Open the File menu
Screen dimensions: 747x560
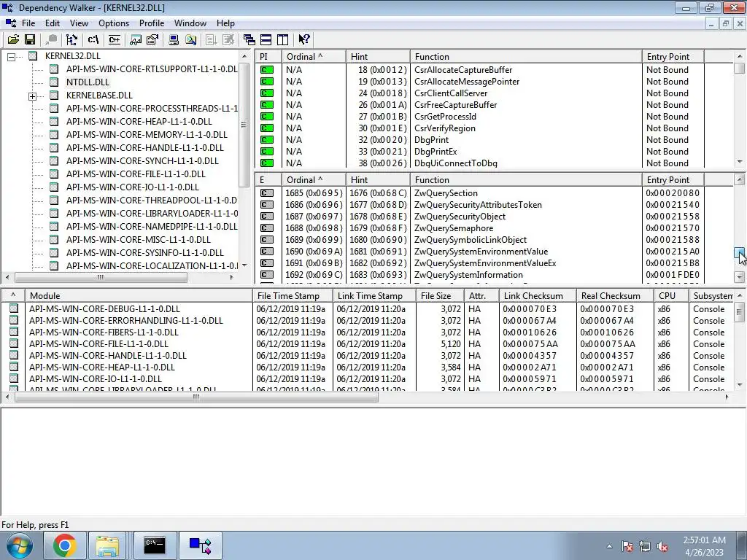pyautogui.click(x=28, y=23)
